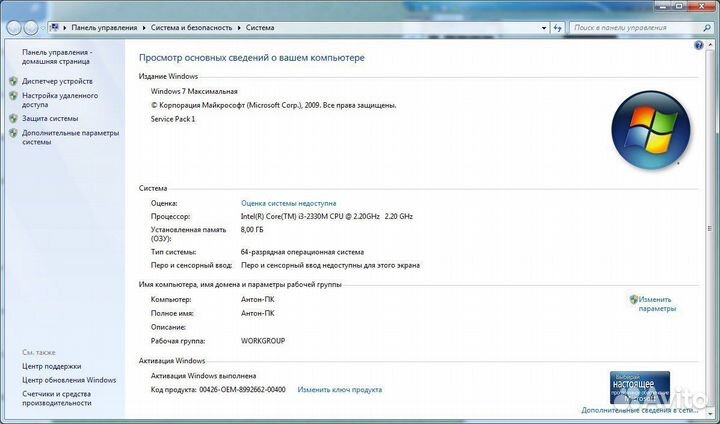Screen dimensions: 720x424
Task: Open the Help question mark icon
Action: pyautogui.click(x=699, y=45)
